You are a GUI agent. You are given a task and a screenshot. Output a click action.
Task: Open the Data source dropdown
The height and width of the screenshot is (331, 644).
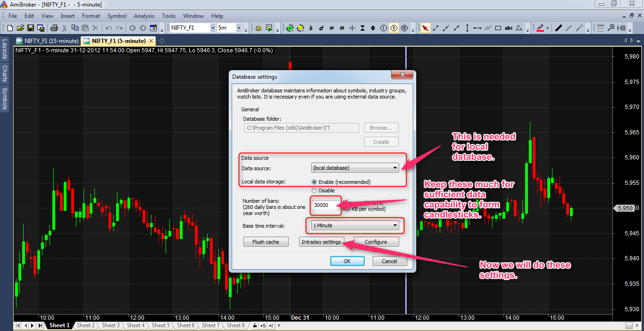[x=355, y=167]
